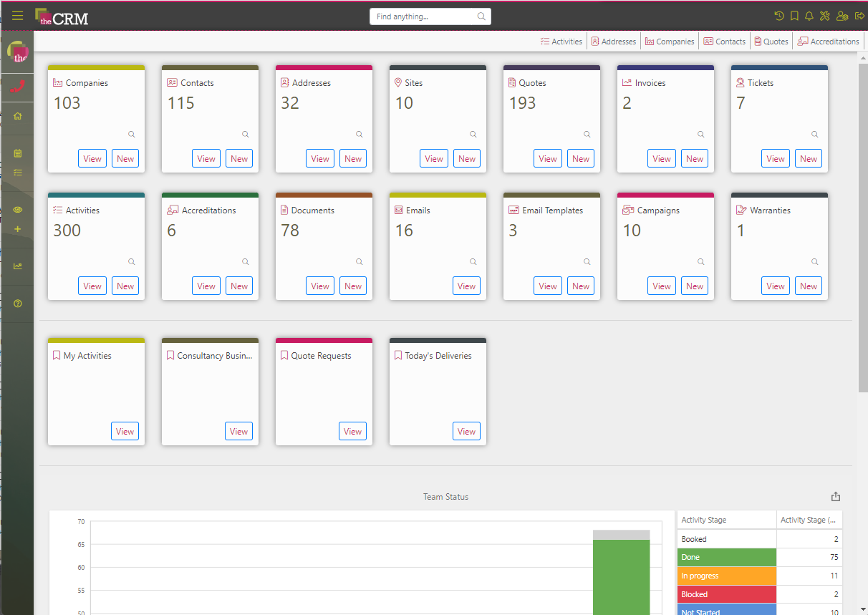Open reports using the chart sidebar icon

(17, 265)
